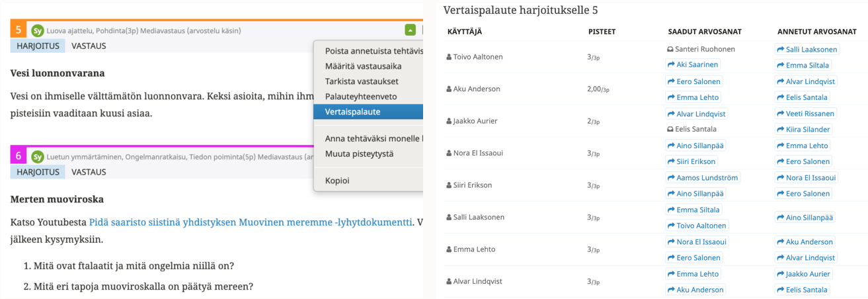Viewport: 868px width, 299px height.
Task: Click the user icon next to Nora El Issaoui
Action: tap(449, 153)
